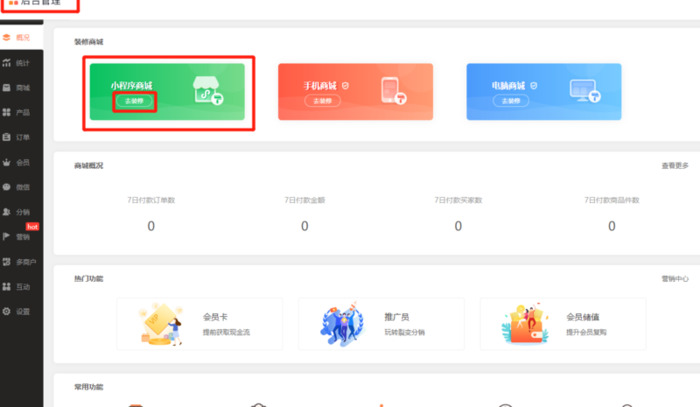This screenshot has width=700, height=407.
Task: Select the 会员卡 feature title
Action: coord(215,317)
